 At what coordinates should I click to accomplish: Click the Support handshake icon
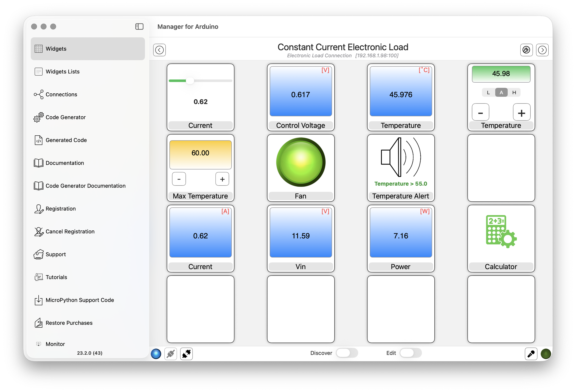click(x=38, y=254)
